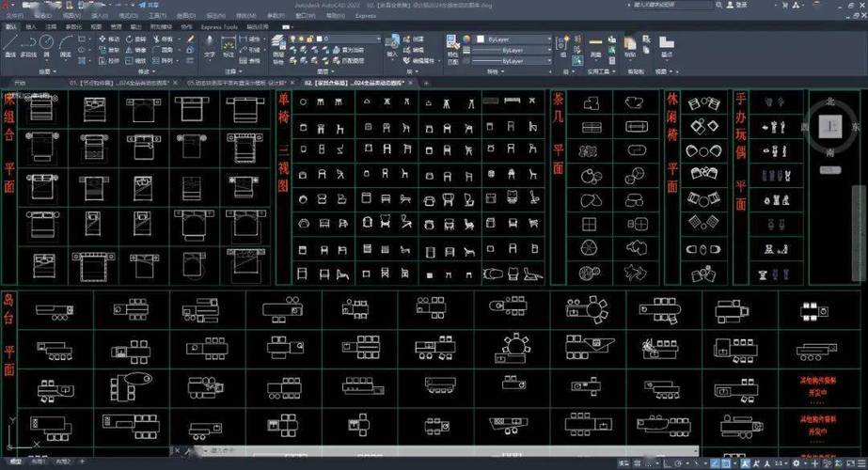Click the ViewCube top face

point(829,125)
